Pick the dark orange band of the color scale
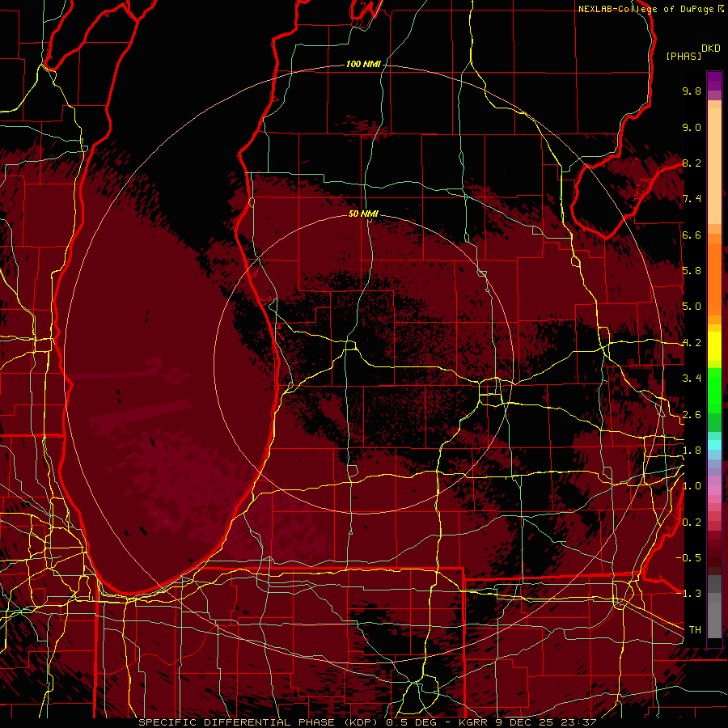Image resolution: width=728 pixels, height=728 pixels. (x=714, y=278)
